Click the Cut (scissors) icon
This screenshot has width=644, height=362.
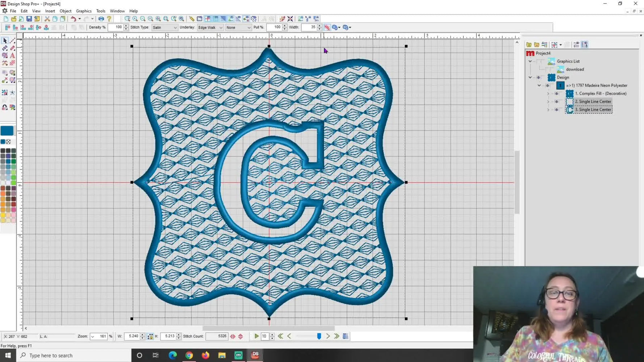pos(47,19)
